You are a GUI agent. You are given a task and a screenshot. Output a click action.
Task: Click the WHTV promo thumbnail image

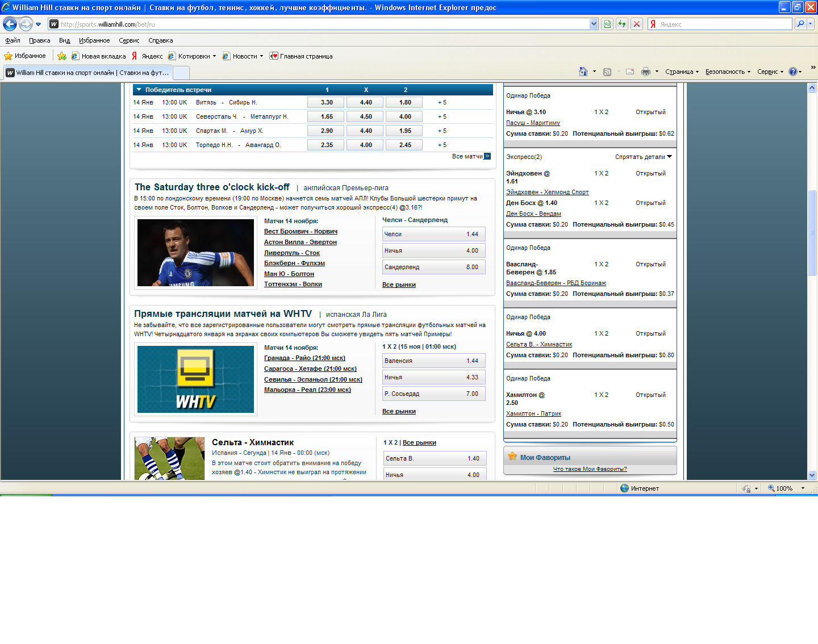point(195,379)
